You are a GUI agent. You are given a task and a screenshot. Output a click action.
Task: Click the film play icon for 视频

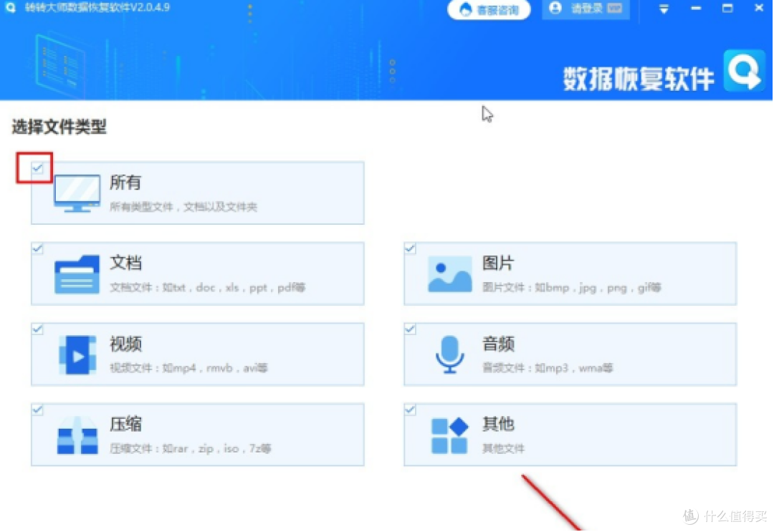77,354
